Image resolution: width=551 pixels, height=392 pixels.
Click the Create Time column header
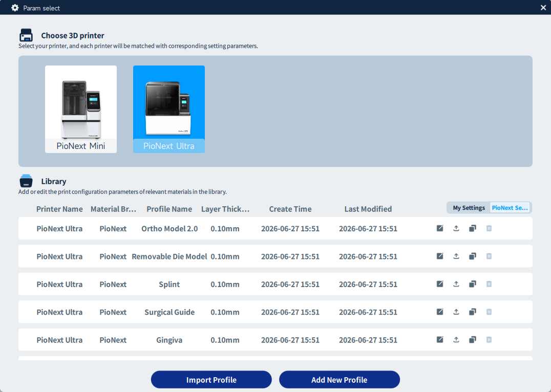coord(290,209)
